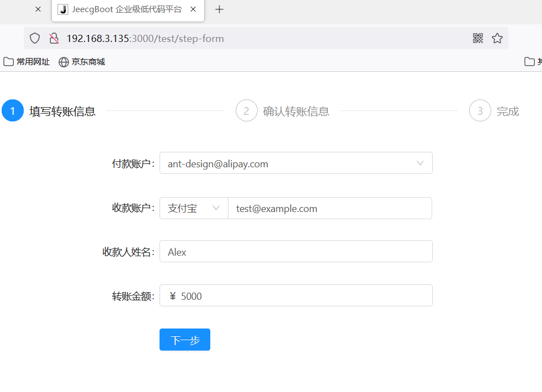The height and width of the screenshot is (392, 542).
Task: Bookmark this page with the star icon
Action: (497, 38)
